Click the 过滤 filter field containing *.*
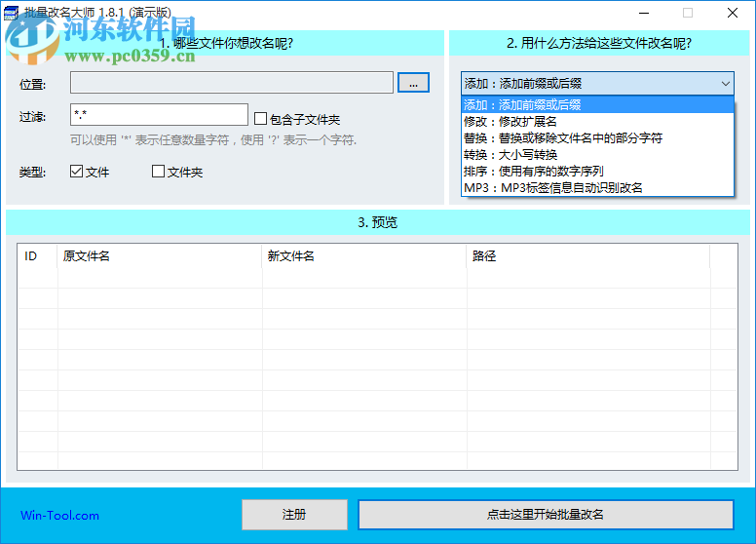The height and width of the screenshot is (544, 756). click(x=159, y=115)
